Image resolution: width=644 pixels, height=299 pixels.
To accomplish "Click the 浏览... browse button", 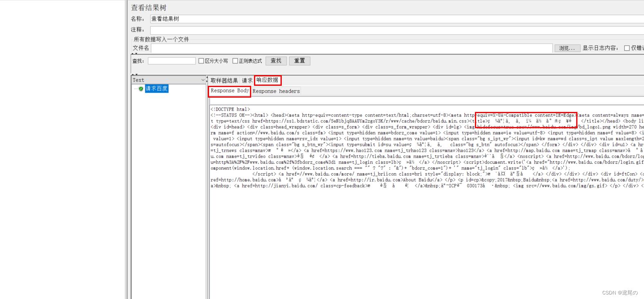I will tap(567, 48).
